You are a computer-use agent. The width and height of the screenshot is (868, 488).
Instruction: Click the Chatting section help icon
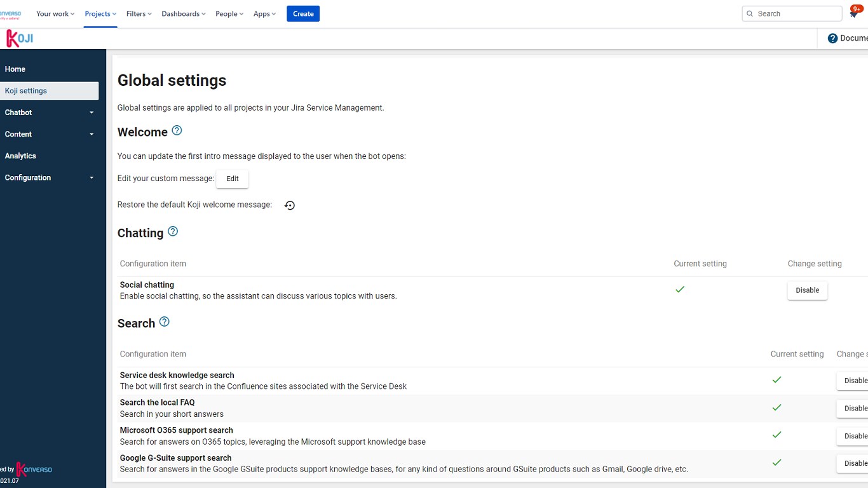[x=173, y=232]
